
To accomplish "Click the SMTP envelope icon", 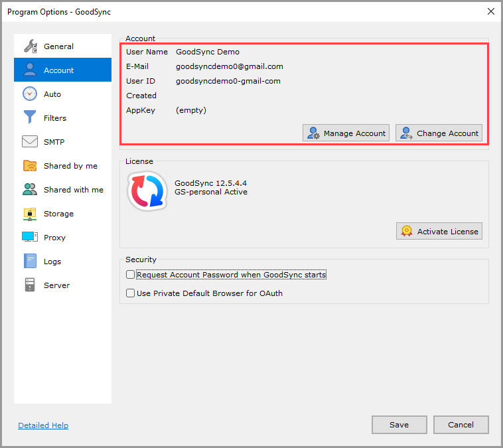I will [x=30, y=141].
